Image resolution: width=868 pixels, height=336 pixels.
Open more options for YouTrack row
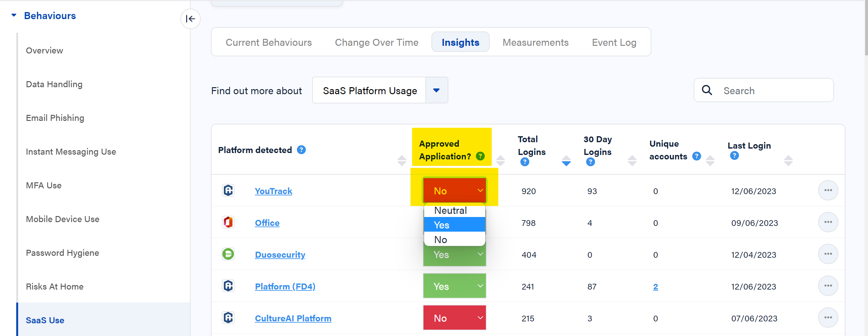coord(828,190)
